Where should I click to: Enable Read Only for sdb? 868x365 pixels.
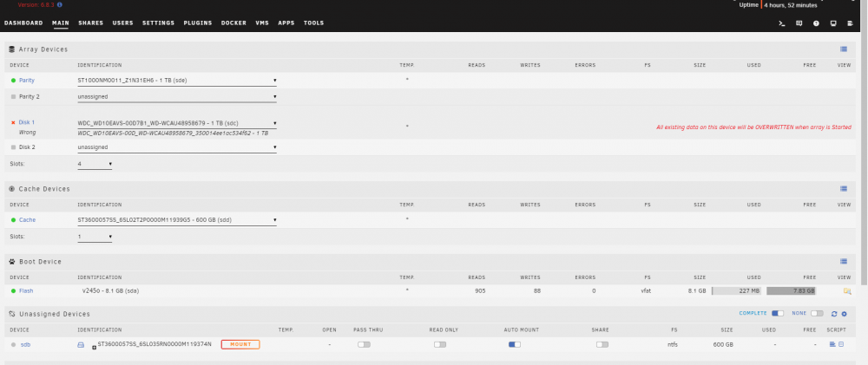tap(440, 344)
